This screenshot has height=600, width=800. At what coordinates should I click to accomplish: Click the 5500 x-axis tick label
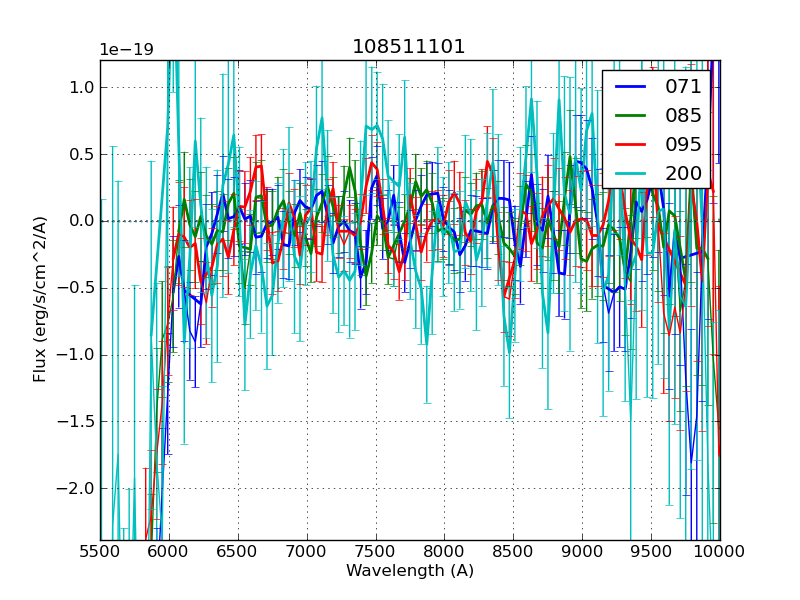[x=100, y=551]
